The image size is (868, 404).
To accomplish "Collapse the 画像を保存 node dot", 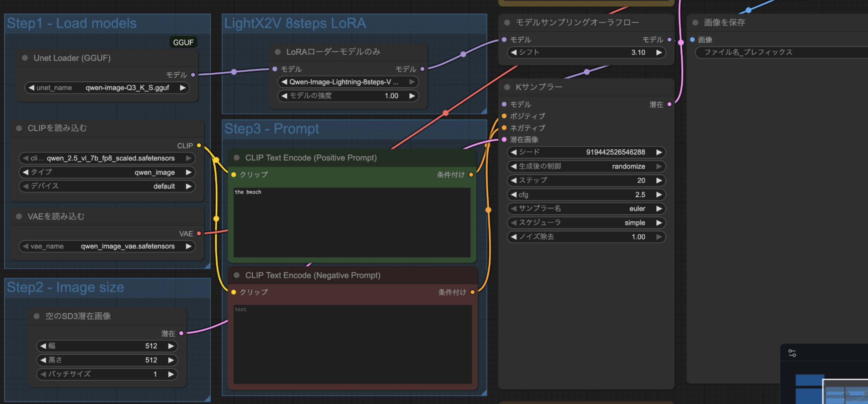I will click(x=695, y=23).
